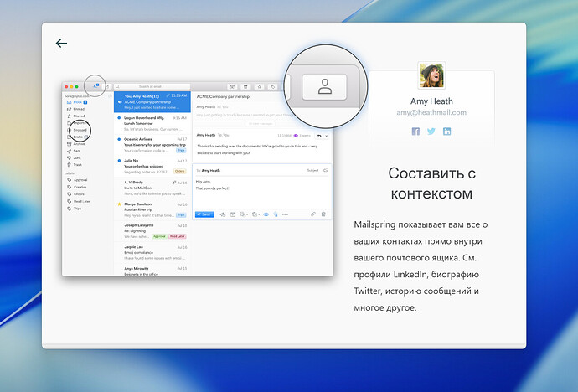Toggle the read-receipt eye icon in composer

pos(266,214)
